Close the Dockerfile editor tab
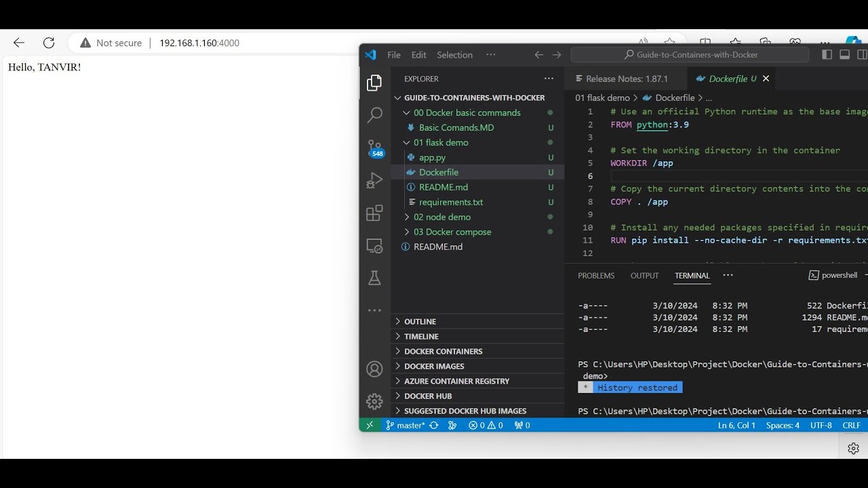868x488 pixels. click(x=766, y=79)
